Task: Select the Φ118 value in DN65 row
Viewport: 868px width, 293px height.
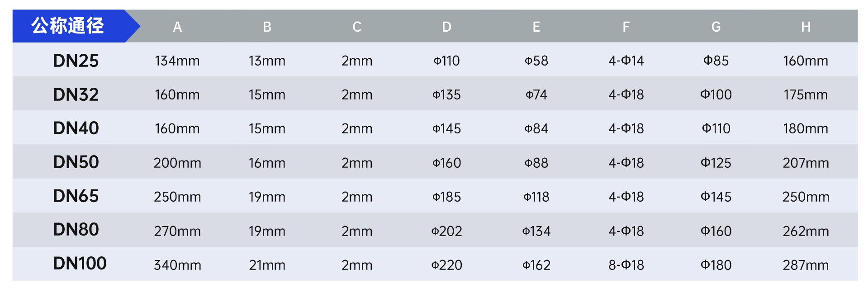Action: pos(536,197)
